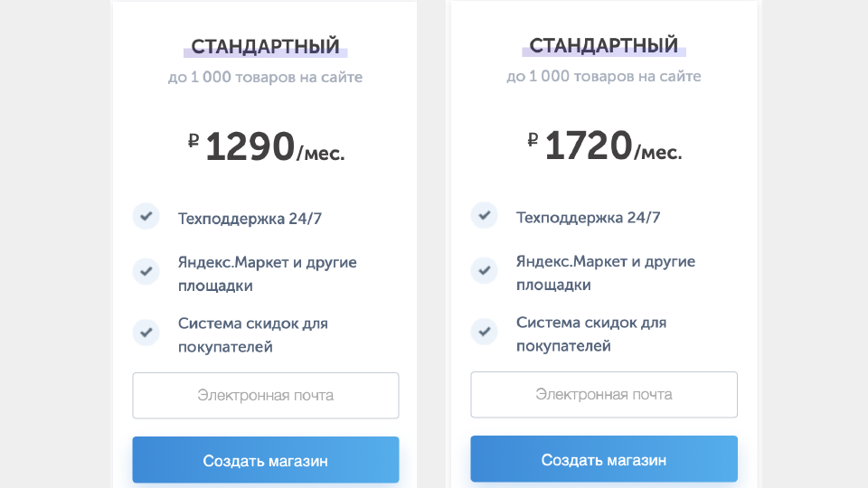Viewport: 868px width, 488px height.
Task: Click the ruble sign beside the 1290 price
Action: tap(193, 141)
